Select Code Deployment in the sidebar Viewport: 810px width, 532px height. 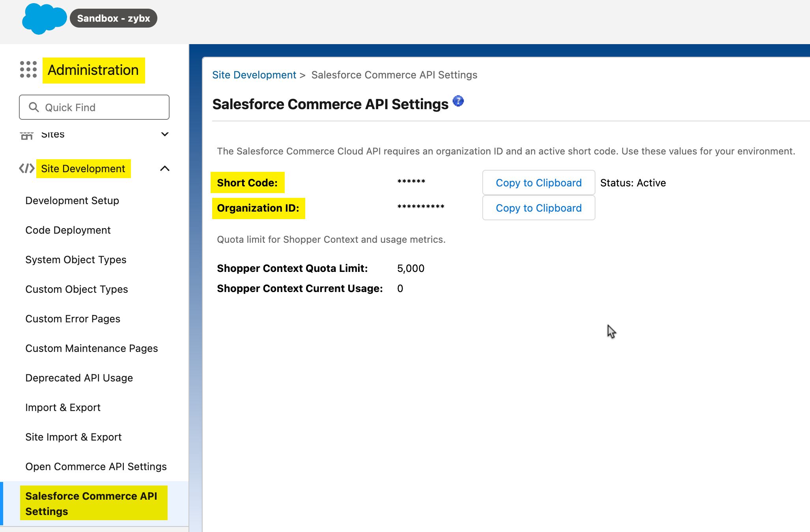pos(68,230)
